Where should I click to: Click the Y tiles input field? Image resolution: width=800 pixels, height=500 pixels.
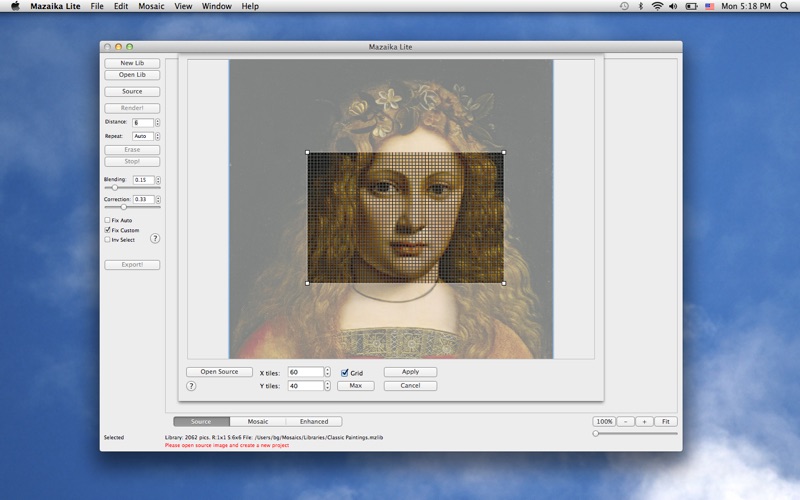click(305, 385)
